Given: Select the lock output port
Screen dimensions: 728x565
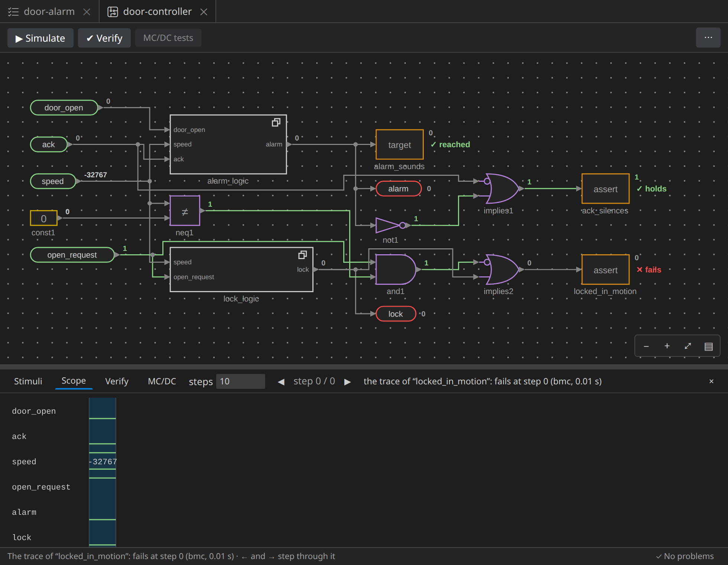Looking at the screenshot, I should (x=396, y=314).
